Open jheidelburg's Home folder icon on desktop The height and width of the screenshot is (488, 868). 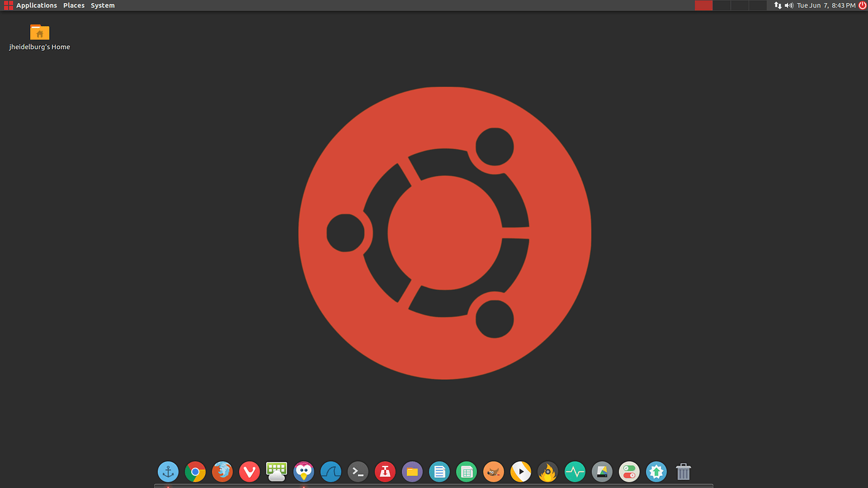click(40, 31)
